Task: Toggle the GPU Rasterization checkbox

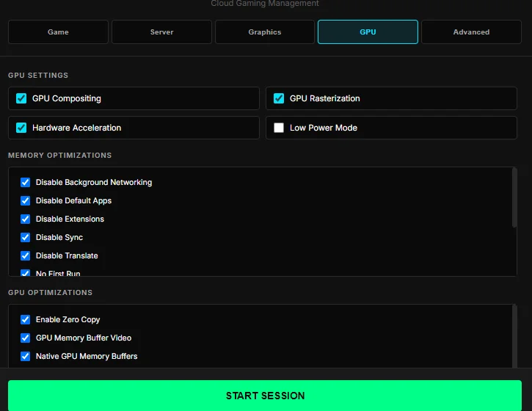Action: (279, 98)
